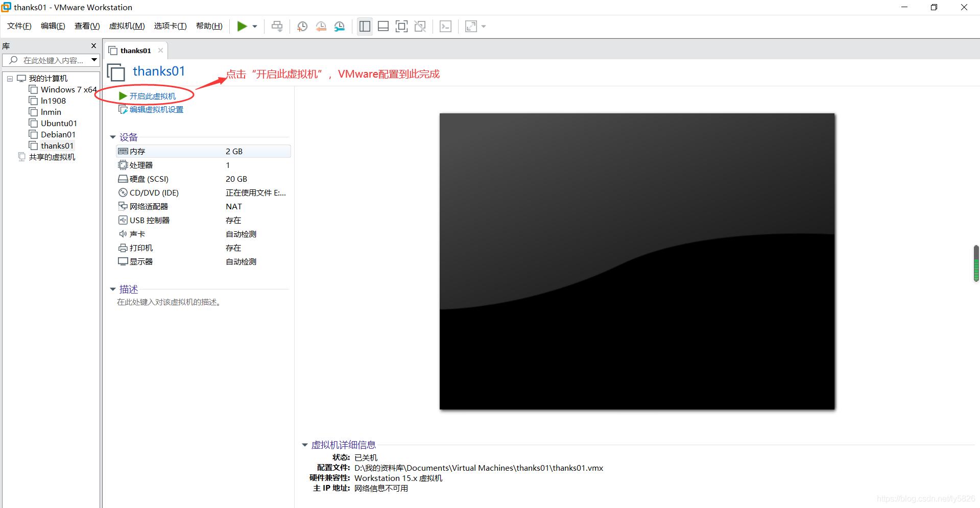The height and width of the screenshot is (508, 980).
Task: Open the library search dropdown arrow
Action: point(94,60)
